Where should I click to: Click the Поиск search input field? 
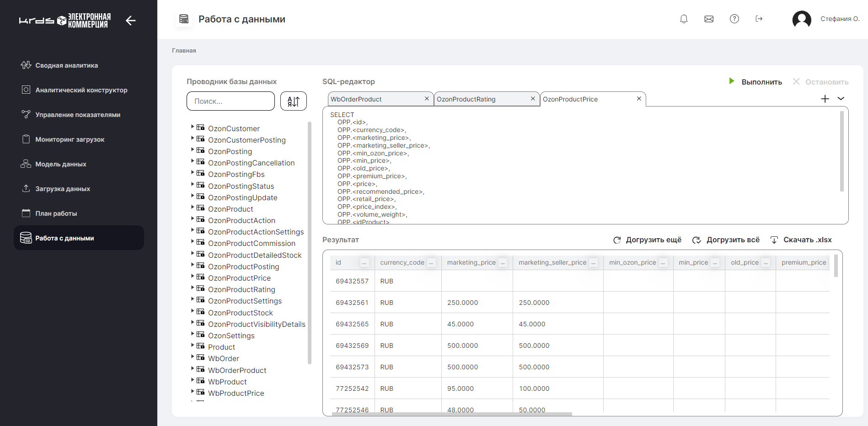[230, 101]
